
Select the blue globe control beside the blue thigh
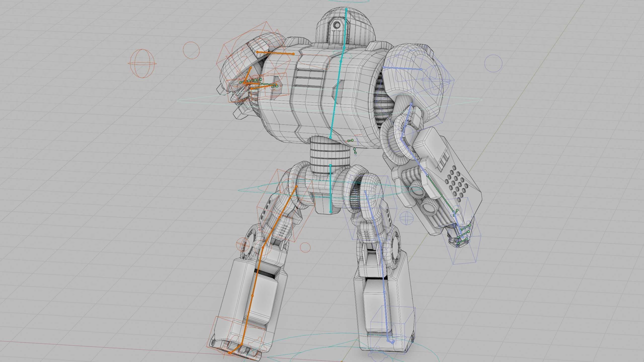pyautogui.click(x=407, y=218)
